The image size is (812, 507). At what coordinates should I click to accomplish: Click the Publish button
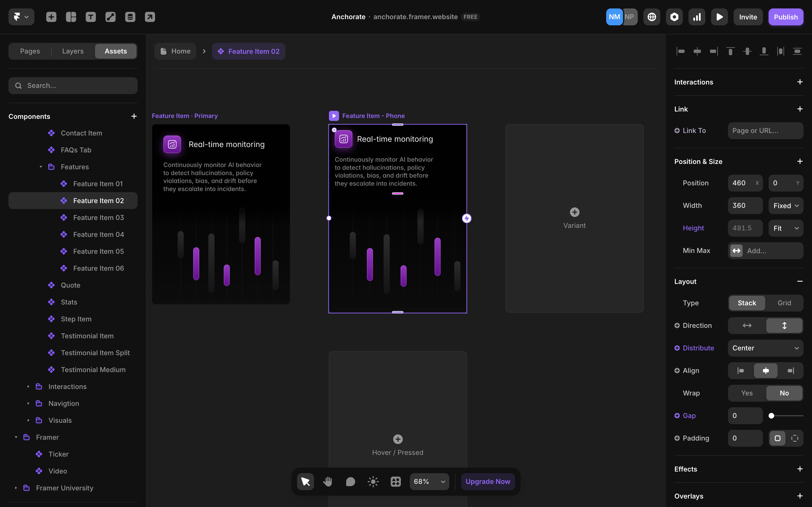pos(785,17)
